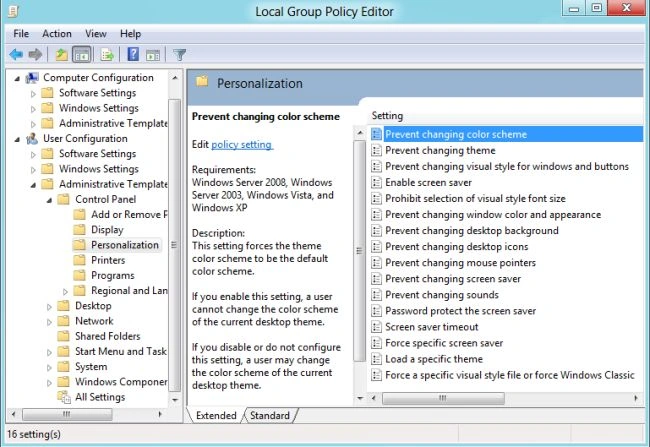The image size is (650, 447).
Task: Click the Up One Level folder icon
Action: click(x=61, y=54)
